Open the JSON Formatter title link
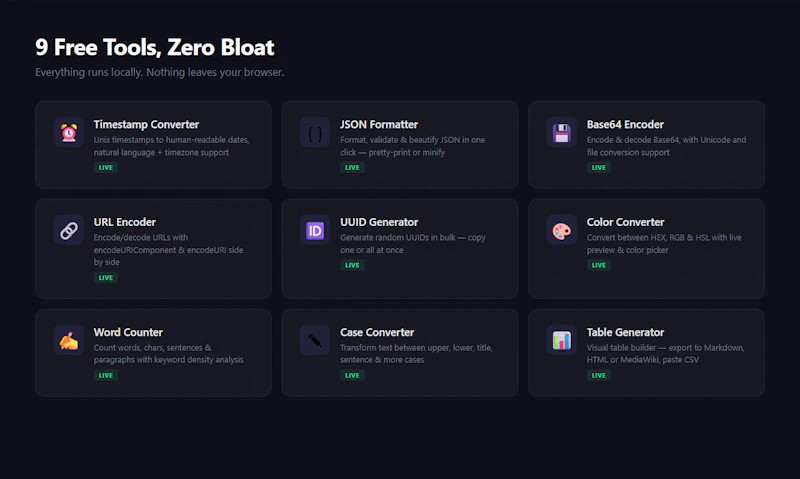 379,124
